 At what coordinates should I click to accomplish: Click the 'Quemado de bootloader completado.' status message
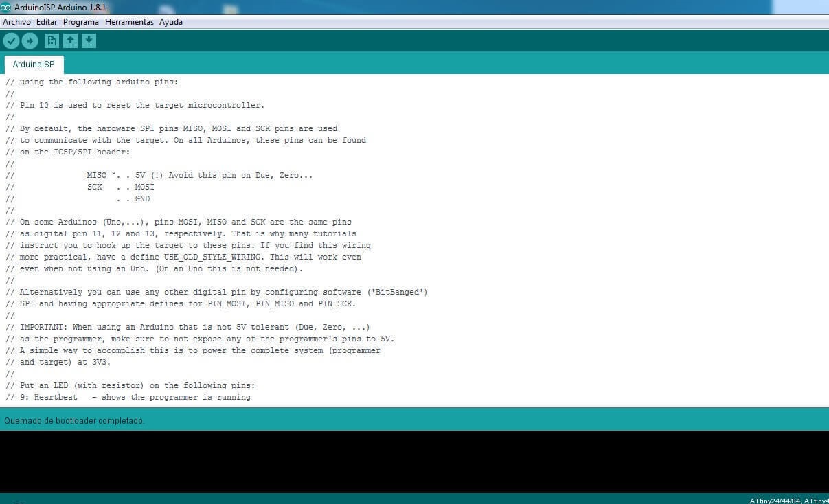pyautogui.click(x=74, y=420)
